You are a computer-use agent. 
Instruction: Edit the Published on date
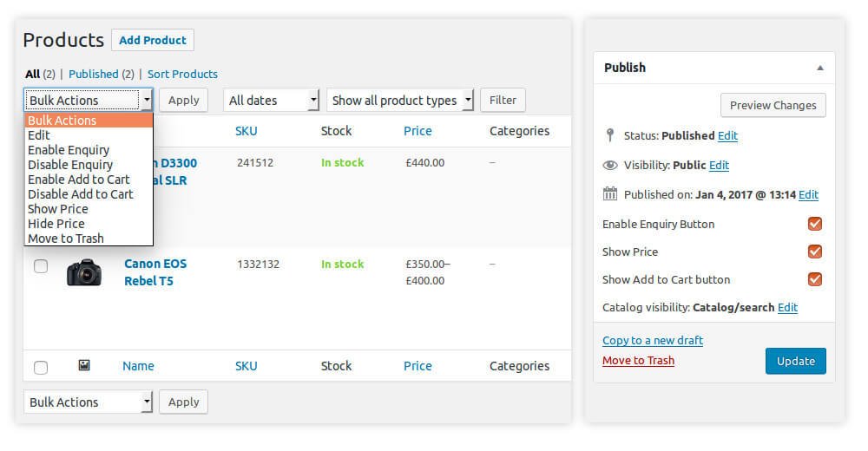[x=808, y=194]
